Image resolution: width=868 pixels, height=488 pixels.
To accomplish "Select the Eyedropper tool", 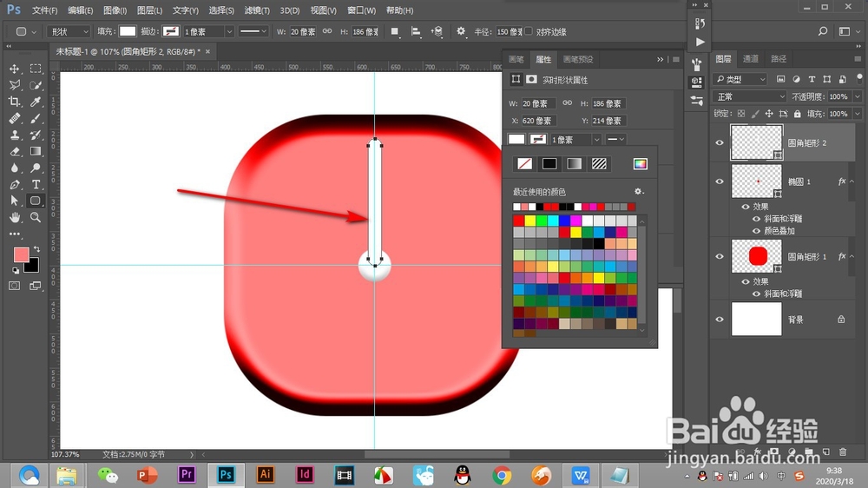I will (x=36, y=102).
